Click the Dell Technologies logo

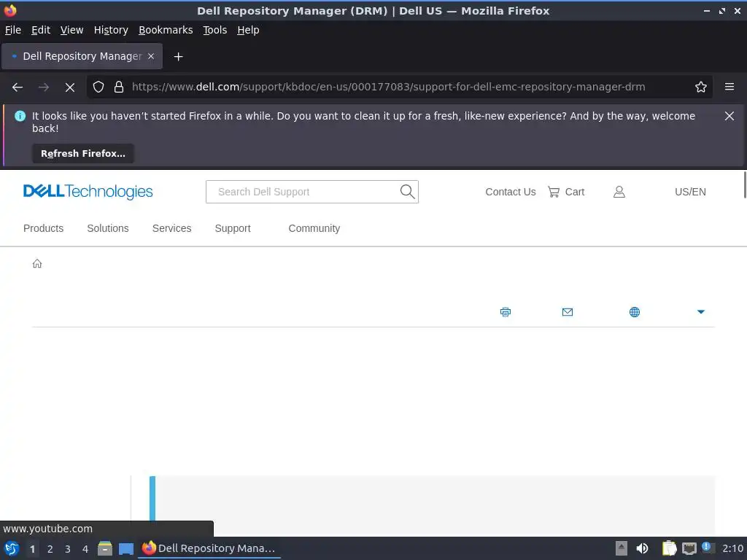(88, 192)
